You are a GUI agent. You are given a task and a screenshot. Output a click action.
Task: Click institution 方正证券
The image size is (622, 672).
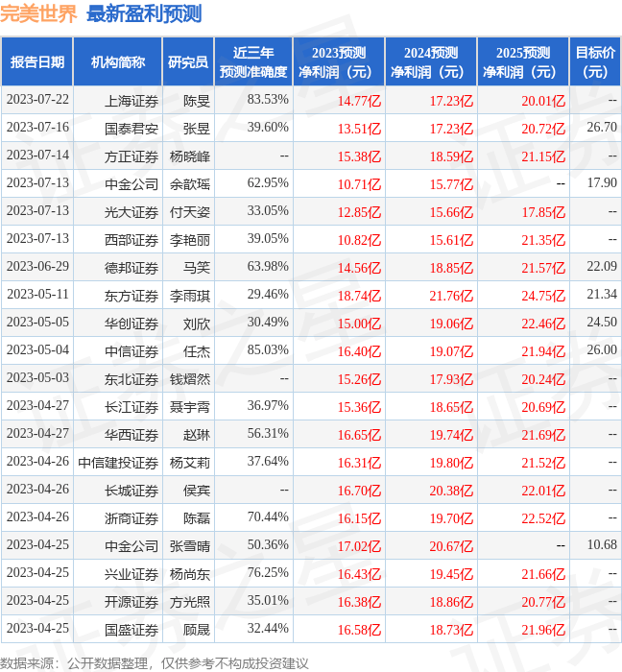[x=132, y=156]
